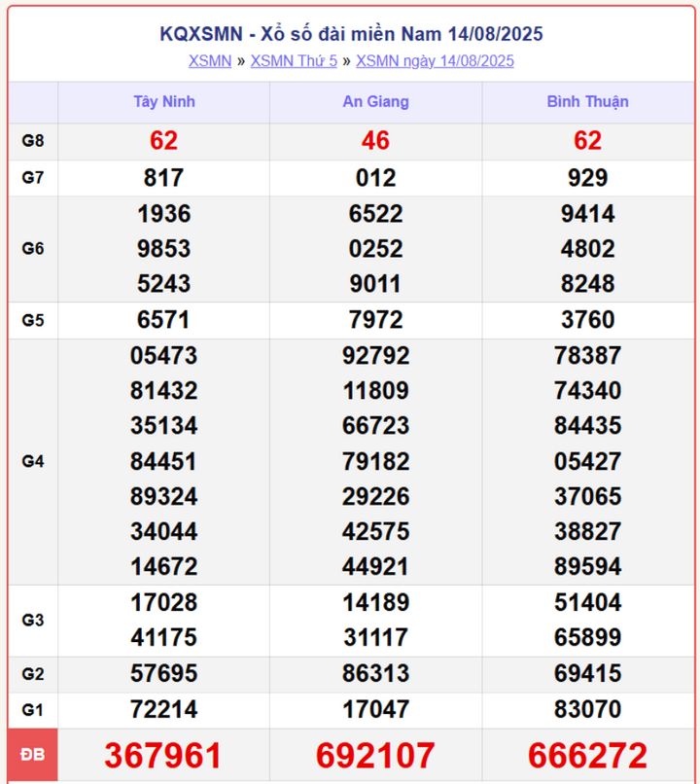Select G4 number 84435
This screenshot has width=700, height=784.
pyautogui.click(x=587, y=426)
